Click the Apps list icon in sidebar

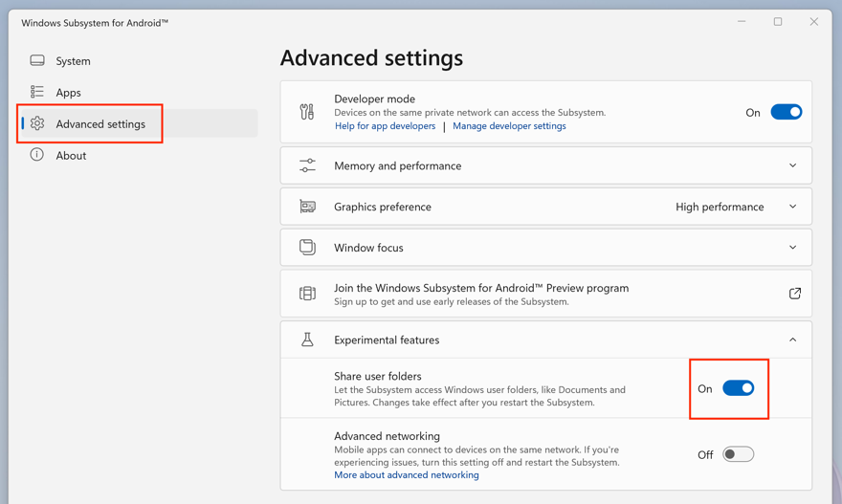(37, 92)
